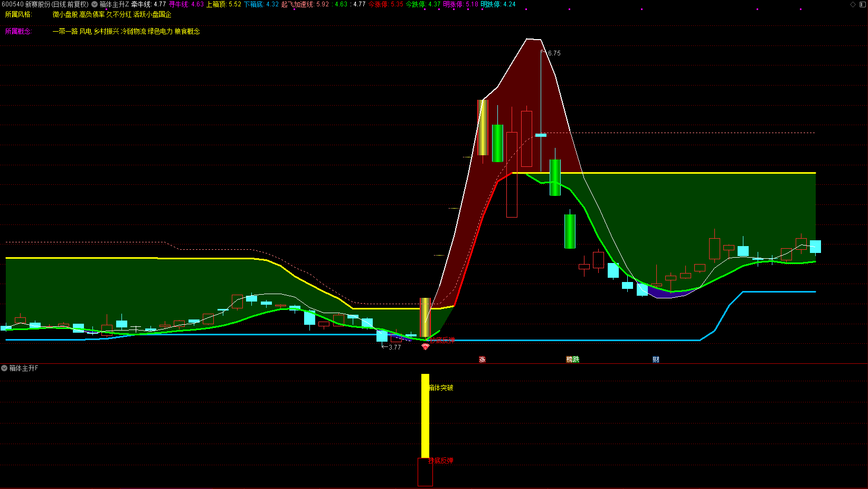This screenshot has height=489, width=868.
Task: Toggle the side panel layout icon
Action: [x=863, y=4]
